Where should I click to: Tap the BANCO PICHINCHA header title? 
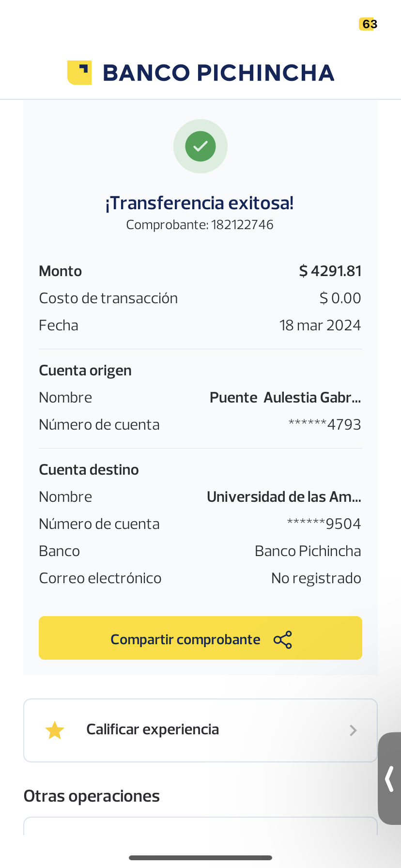pos(218,73)
